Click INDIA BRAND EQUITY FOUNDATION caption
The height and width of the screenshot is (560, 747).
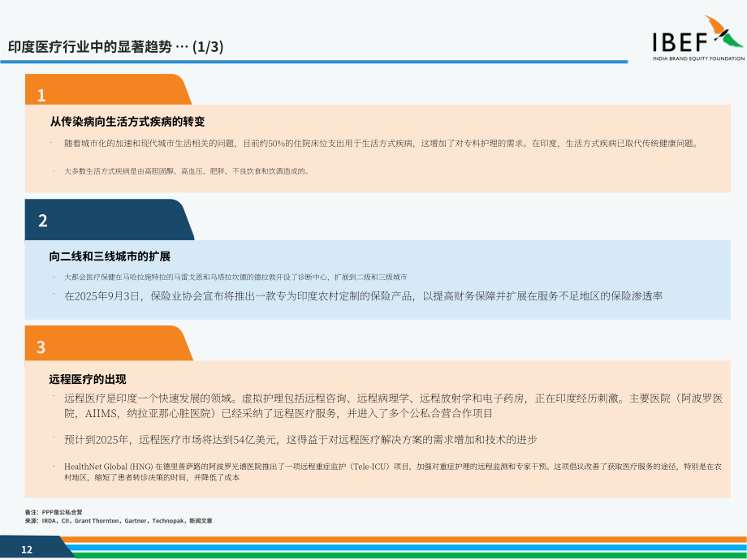pos(698,58)
